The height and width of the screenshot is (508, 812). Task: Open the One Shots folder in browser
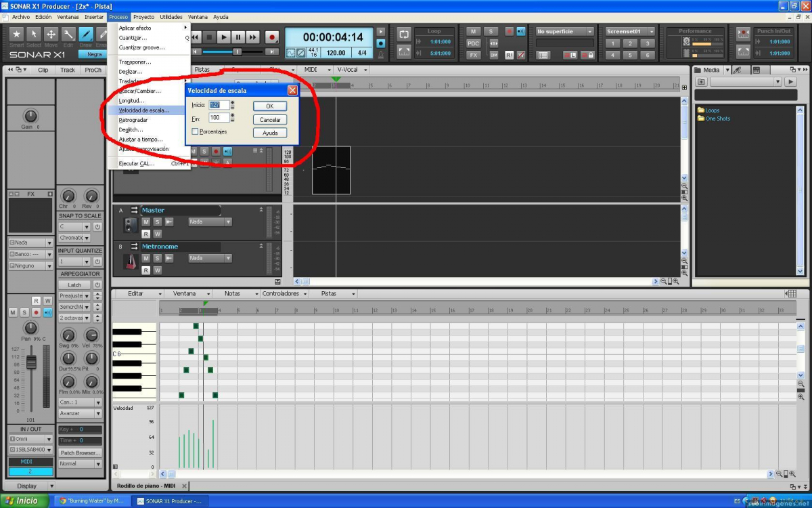pos(714,119)
